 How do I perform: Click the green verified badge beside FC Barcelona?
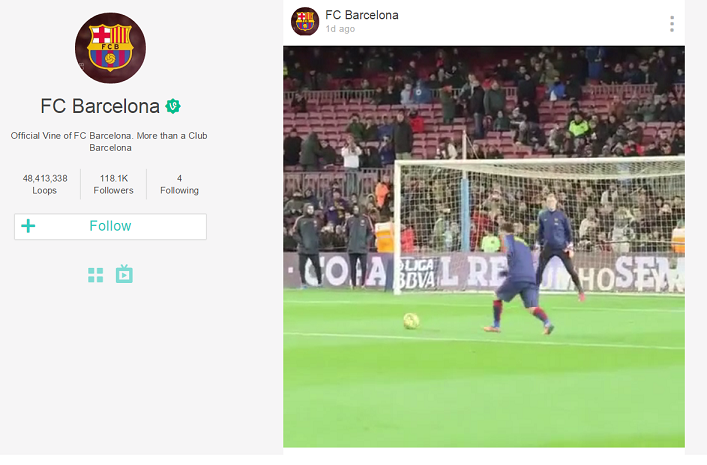[x=173, y=106]
